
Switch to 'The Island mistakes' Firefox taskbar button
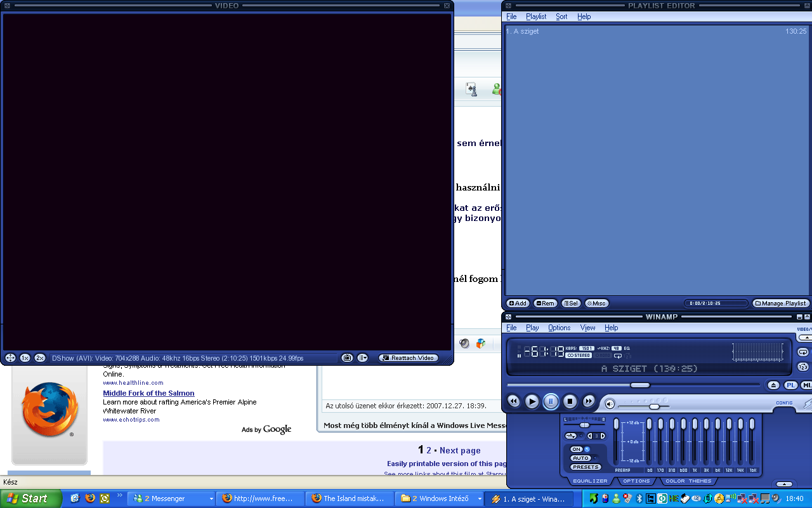tap(350, 498)
